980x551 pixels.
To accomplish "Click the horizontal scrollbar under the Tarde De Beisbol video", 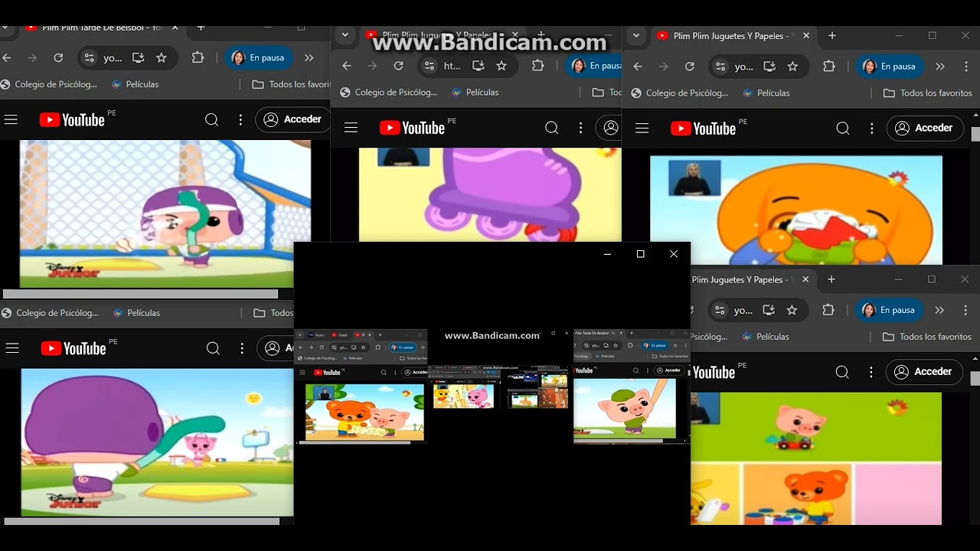I will point(140,294).
